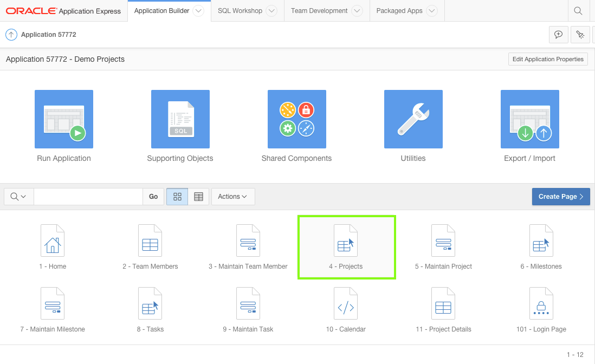Image resolution: width=595 pixels, height=364 pixels.
Task: Open page 4 - Projects icon
Action: [346, 240]
